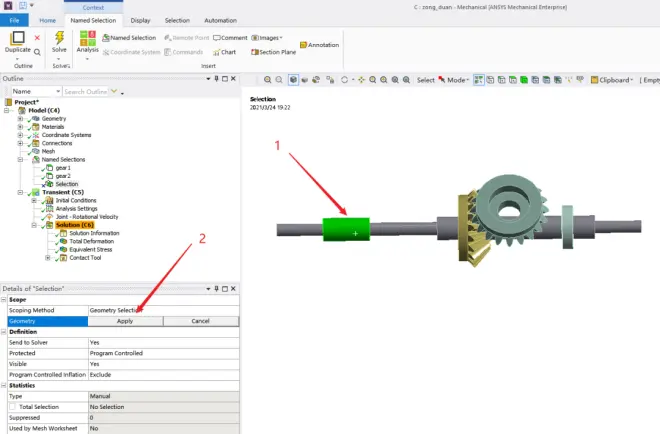Switch to the Selection tab
The height and width of the screenshot is (434, 660).
(x=177, y=20)
